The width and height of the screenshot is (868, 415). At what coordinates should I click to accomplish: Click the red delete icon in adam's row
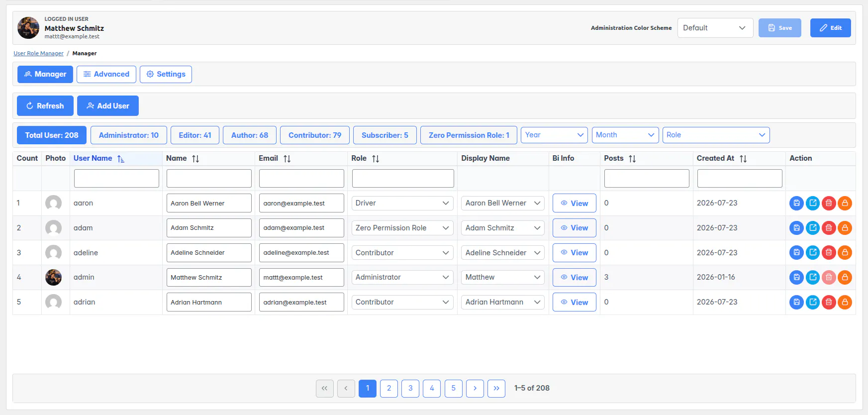[829, 228]
